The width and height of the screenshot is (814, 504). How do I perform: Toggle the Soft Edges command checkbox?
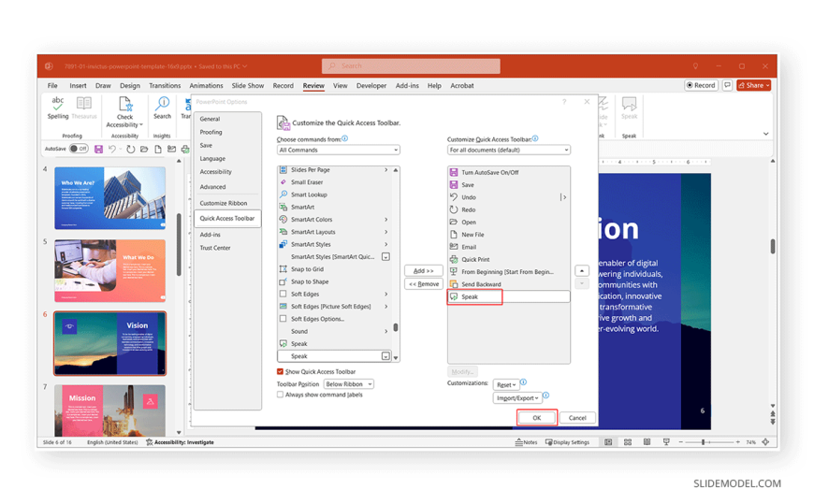[283, 295]
